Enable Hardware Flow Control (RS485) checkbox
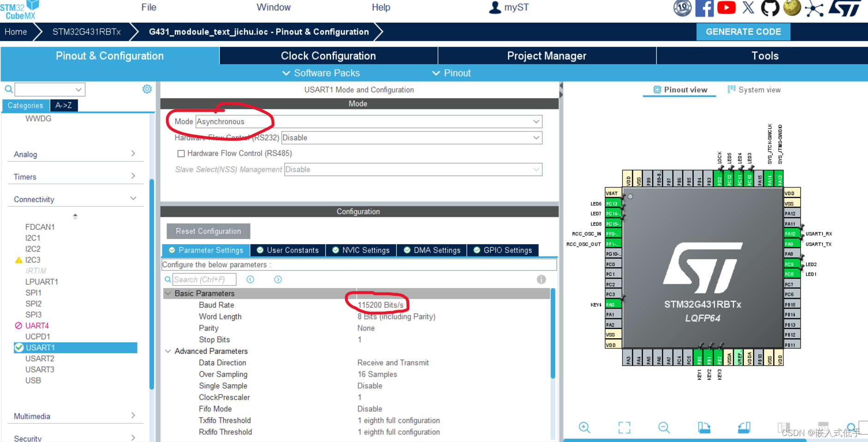This screenshot has width=868, height=442. pos(181,154)
